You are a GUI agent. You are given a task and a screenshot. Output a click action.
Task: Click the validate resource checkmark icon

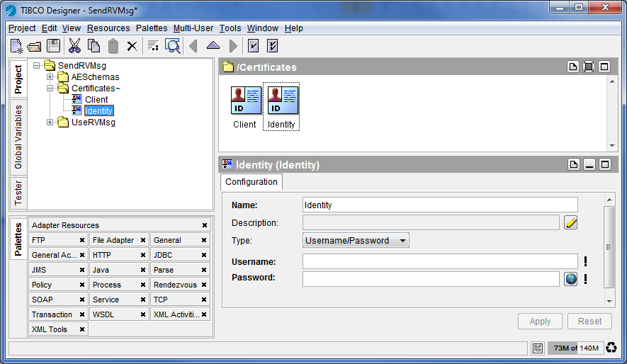tap(253, 46)
